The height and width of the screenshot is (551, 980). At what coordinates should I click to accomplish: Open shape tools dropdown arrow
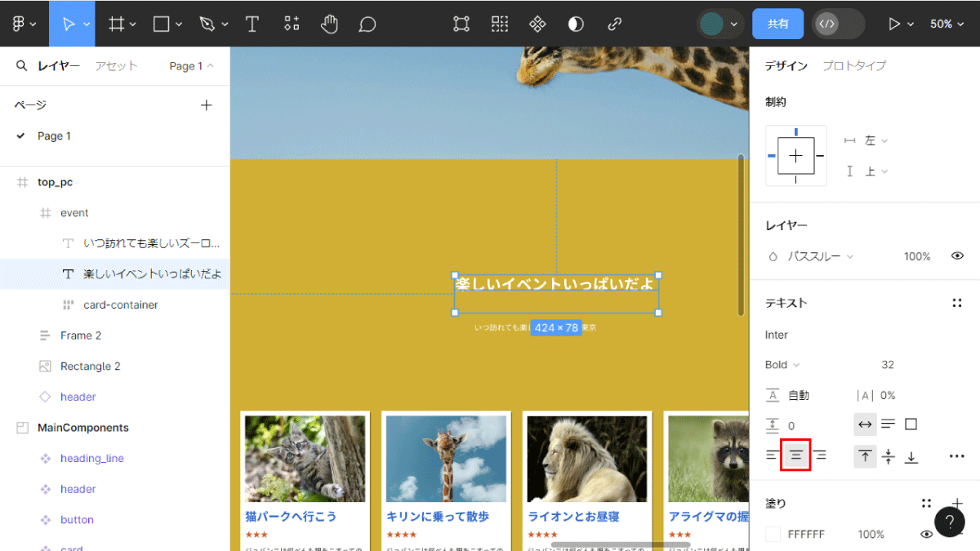[x=179, y=24]
